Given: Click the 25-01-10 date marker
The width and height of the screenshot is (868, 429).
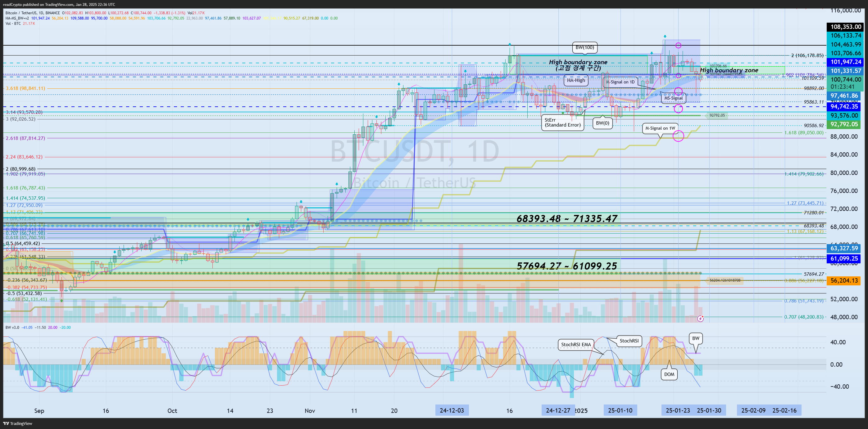Looking at the screenshot, I should coord(620,410).
